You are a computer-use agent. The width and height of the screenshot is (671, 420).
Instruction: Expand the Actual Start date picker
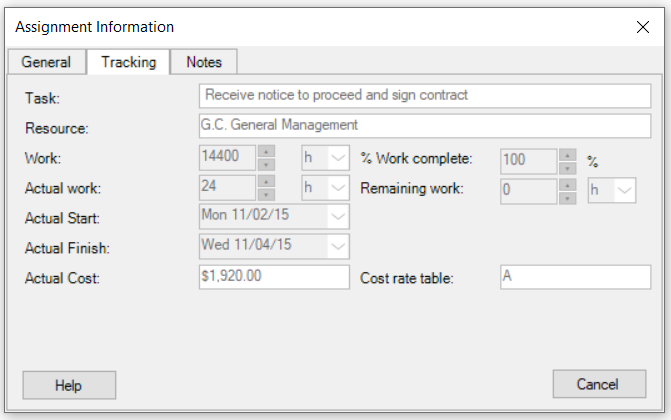coord(338,216)
